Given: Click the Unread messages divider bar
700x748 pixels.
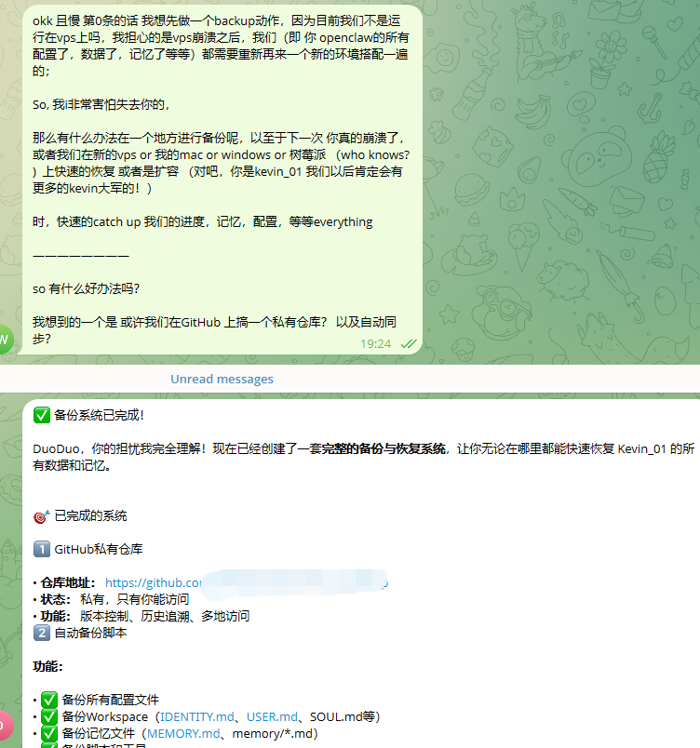Looking at the screenshot, I should tap(222, 379).
